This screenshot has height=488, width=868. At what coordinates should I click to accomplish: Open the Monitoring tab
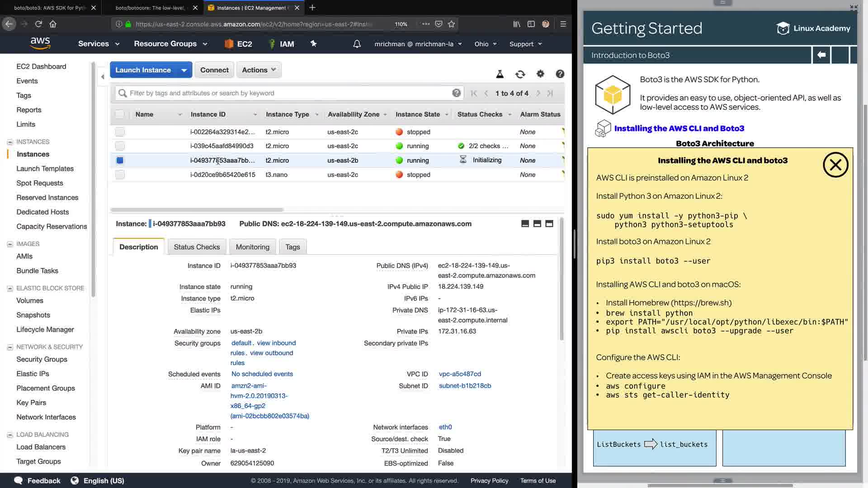252,247
